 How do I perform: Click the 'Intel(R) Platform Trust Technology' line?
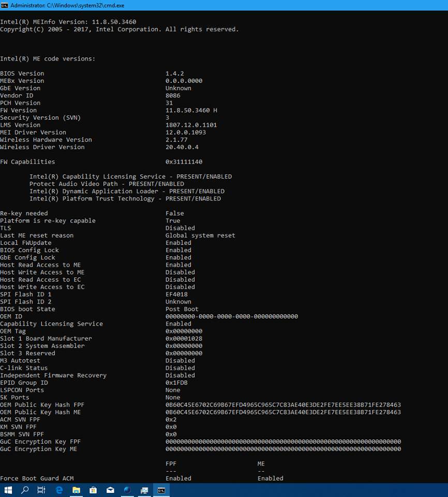125,199
